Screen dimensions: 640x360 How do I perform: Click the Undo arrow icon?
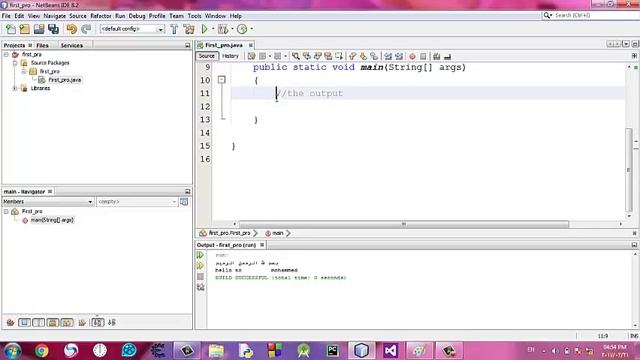71,29
